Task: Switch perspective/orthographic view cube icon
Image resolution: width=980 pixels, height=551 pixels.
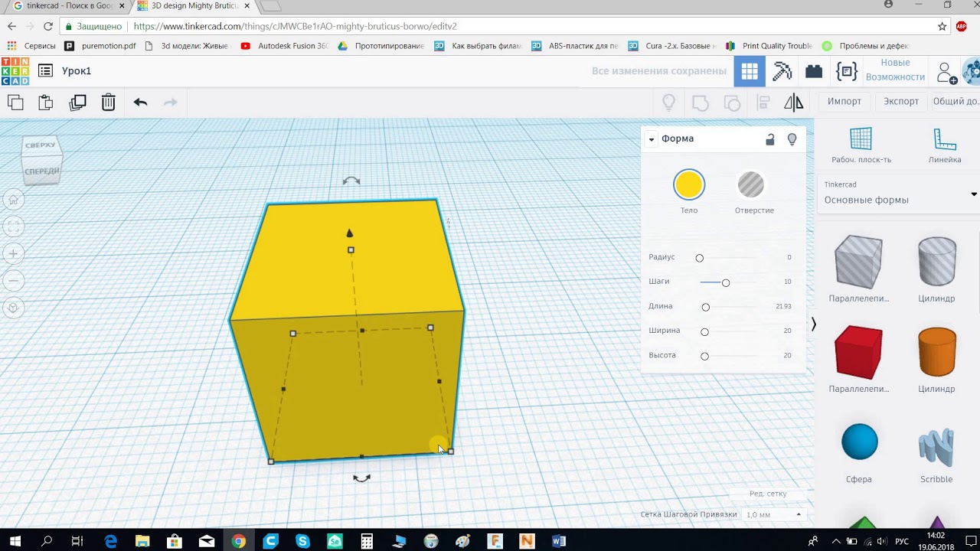Action: point(13,308)
